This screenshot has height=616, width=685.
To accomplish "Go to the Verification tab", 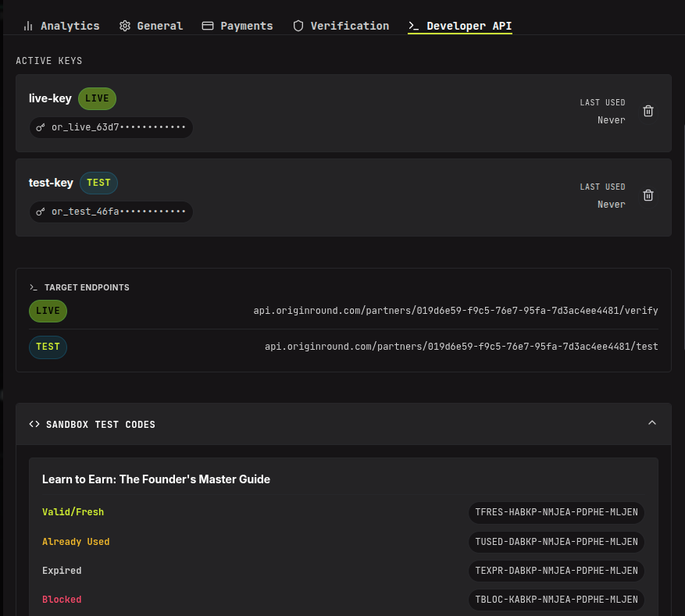I will tap(341, 26).
